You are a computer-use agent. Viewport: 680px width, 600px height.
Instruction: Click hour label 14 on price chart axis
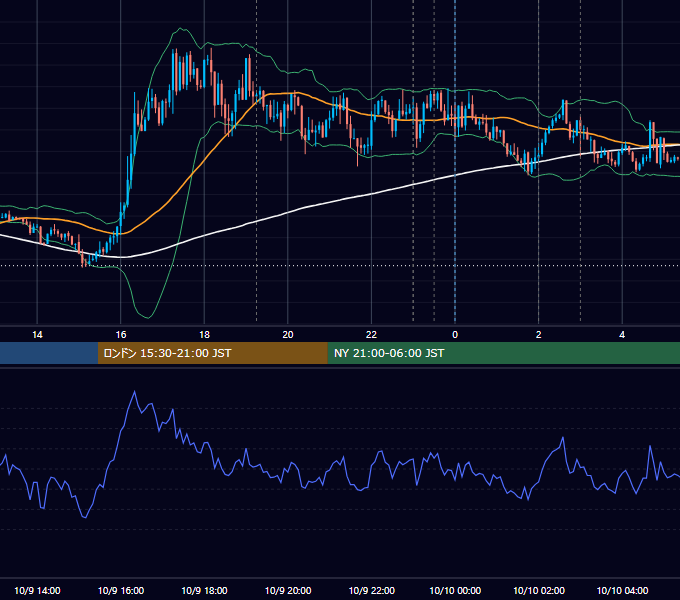[x=37, y=335]
